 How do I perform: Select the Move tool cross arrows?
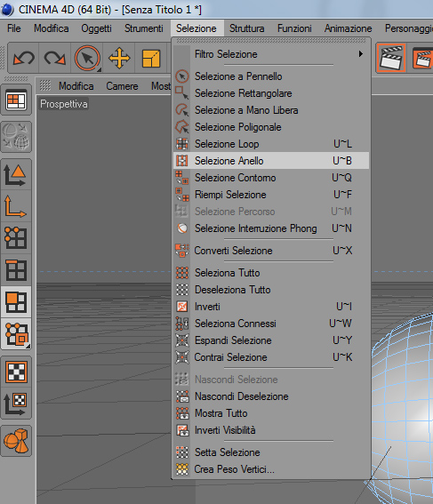click(119, 59)
